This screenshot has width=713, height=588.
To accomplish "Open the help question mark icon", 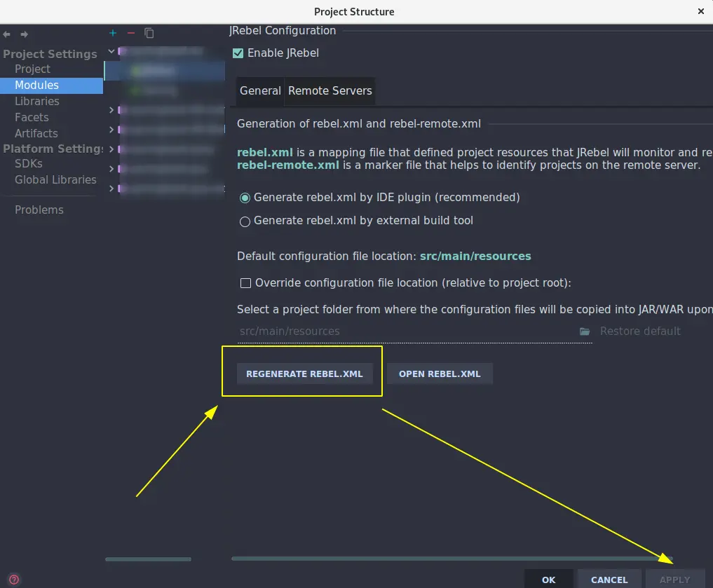I will click(14, 580).
